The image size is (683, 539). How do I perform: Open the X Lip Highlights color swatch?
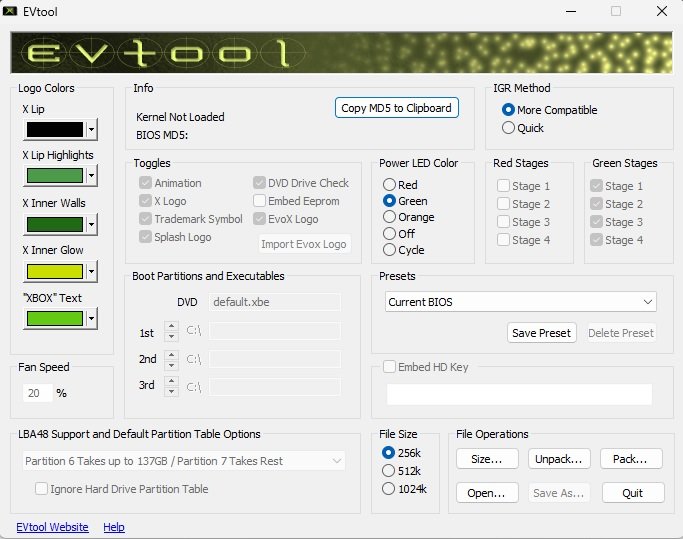(55, 176)
